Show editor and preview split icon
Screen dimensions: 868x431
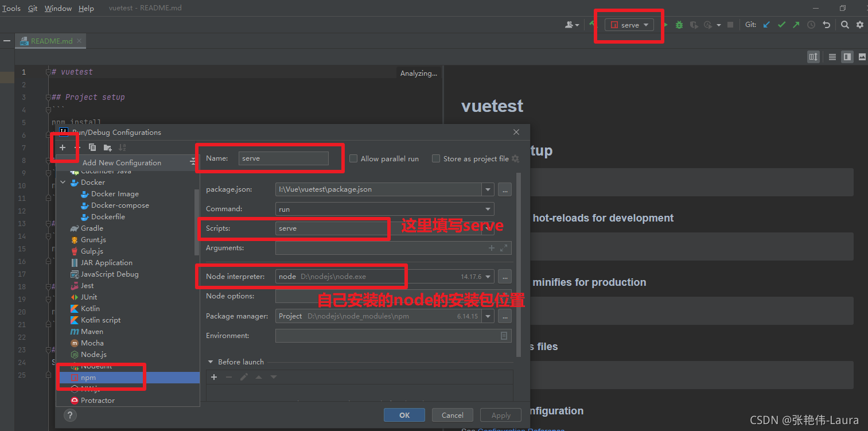pos(847,57)
